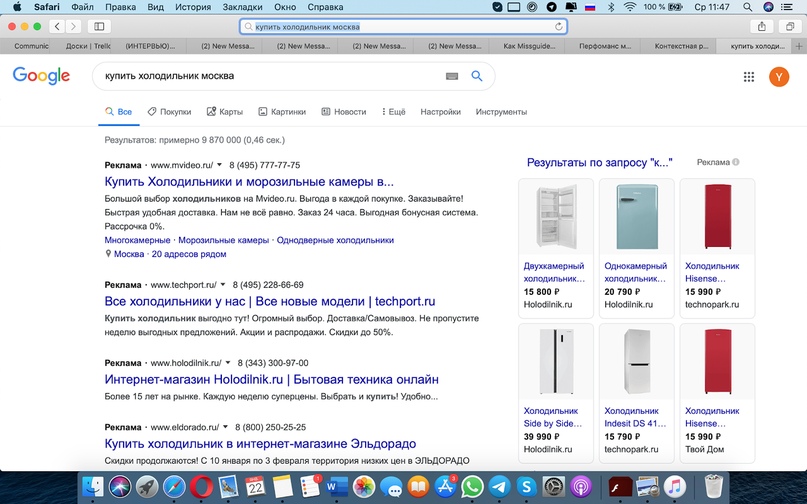Reload the page in the Safari address bar
807x504 pixels.
pos(558,26)
